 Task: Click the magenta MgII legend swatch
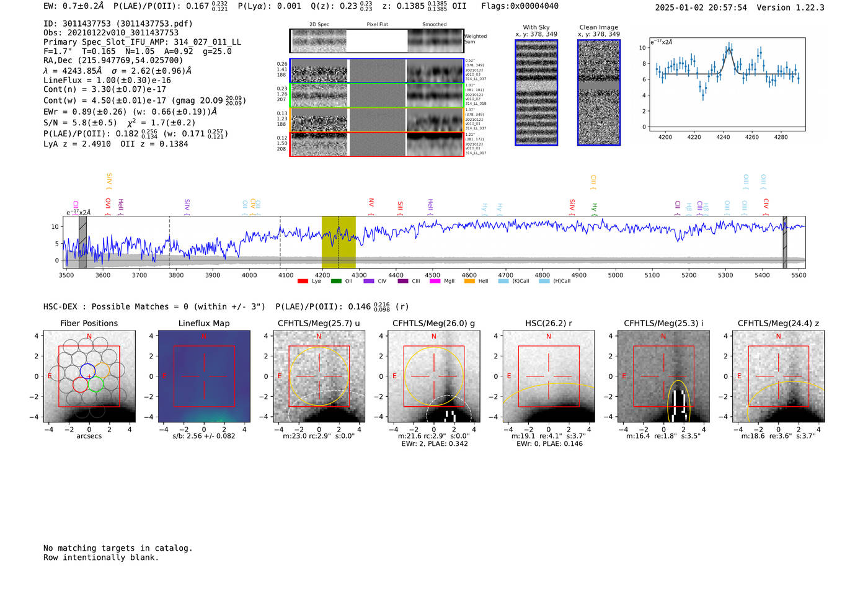coord(435,282)
